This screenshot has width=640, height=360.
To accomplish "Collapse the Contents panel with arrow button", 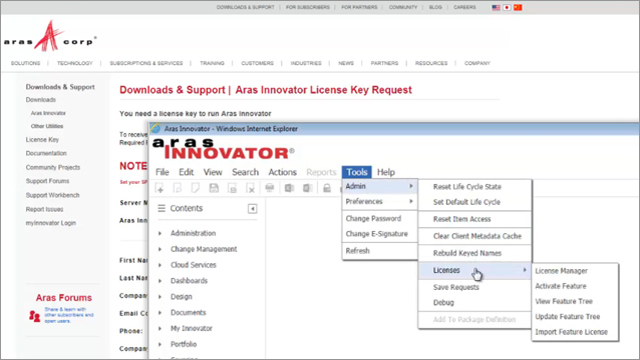I will coord(252,209).
